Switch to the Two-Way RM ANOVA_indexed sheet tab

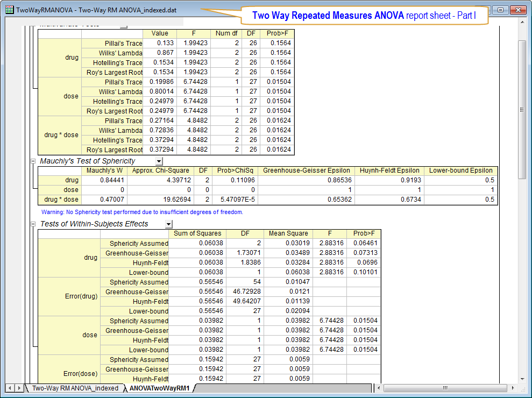click(x=75, y=388)
